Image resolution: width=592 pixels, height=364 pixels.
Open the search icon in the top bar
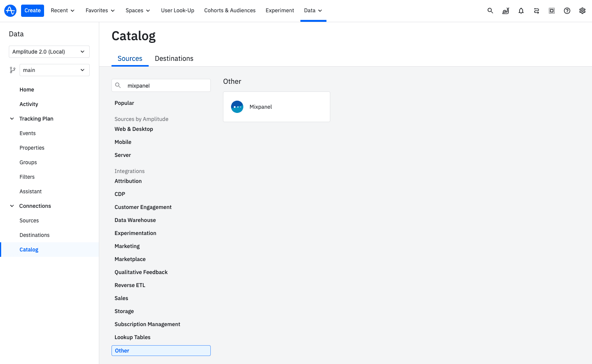coord(490,10)
